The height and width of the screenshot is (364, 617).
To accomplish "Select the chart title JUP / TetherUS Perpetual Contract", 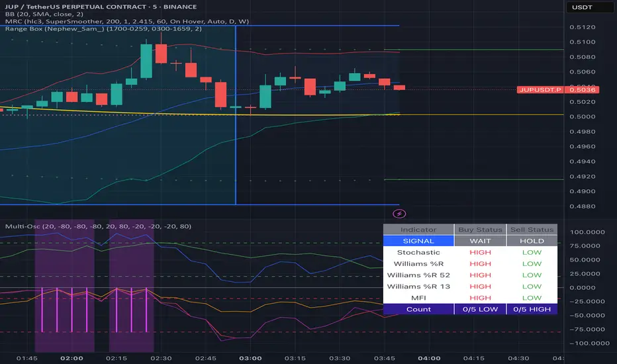I will point(101,7).
